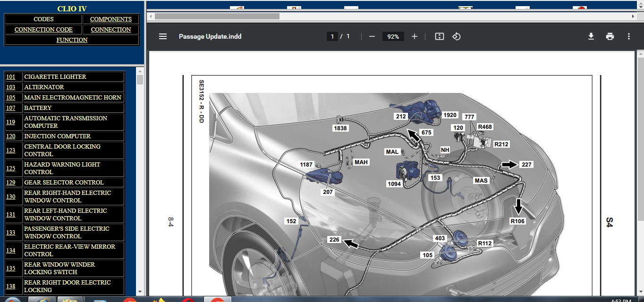
Task: Open component code 107 link
Action: tap(11, 108)
